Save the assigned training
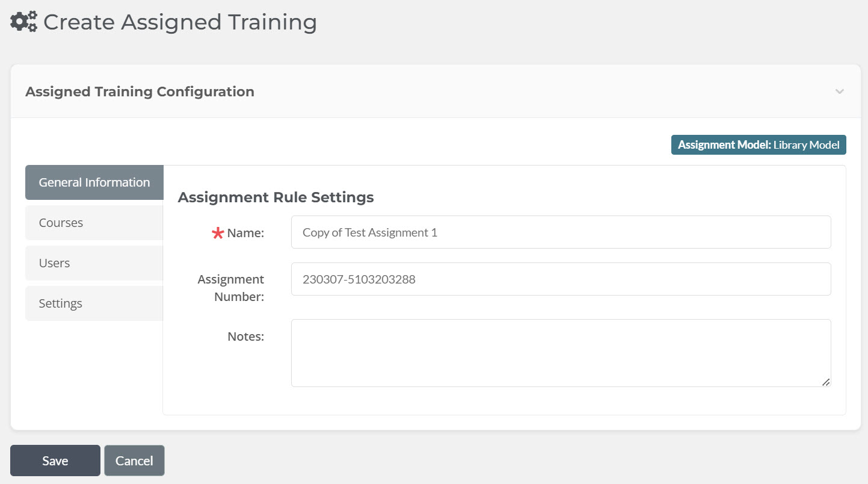The image size is (868, 484). 55,460
